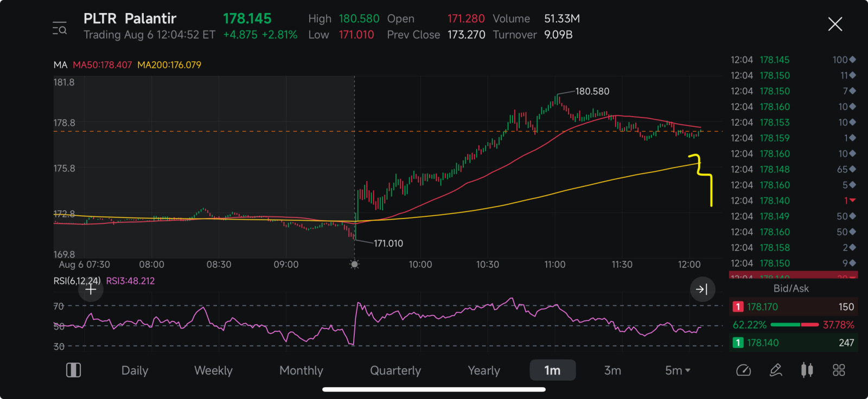Click the 180.580 high label on the chart
Image resolution: width=868 pixels, height=399 pixels.
pos(592,91)
